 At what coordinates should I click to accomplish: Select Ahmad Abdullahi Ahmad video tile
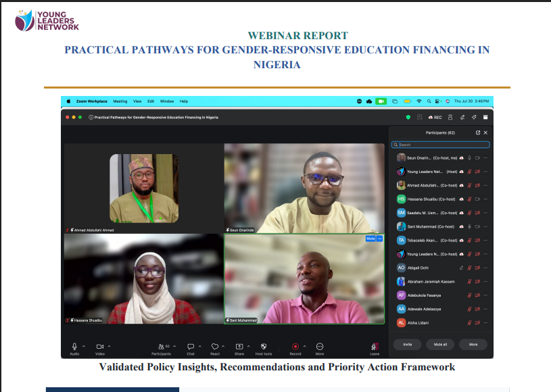click(144, 189)
